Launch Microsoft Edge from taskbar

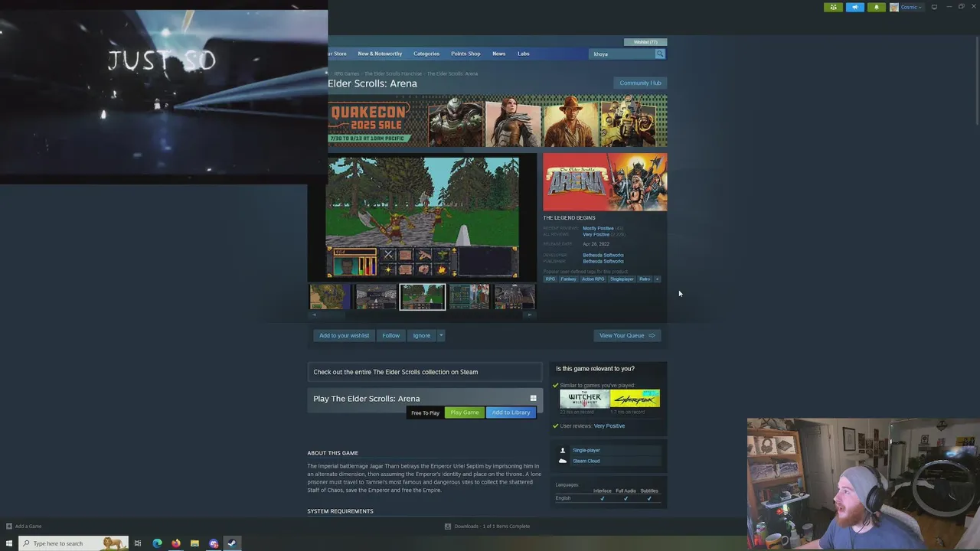coord(157,543)
